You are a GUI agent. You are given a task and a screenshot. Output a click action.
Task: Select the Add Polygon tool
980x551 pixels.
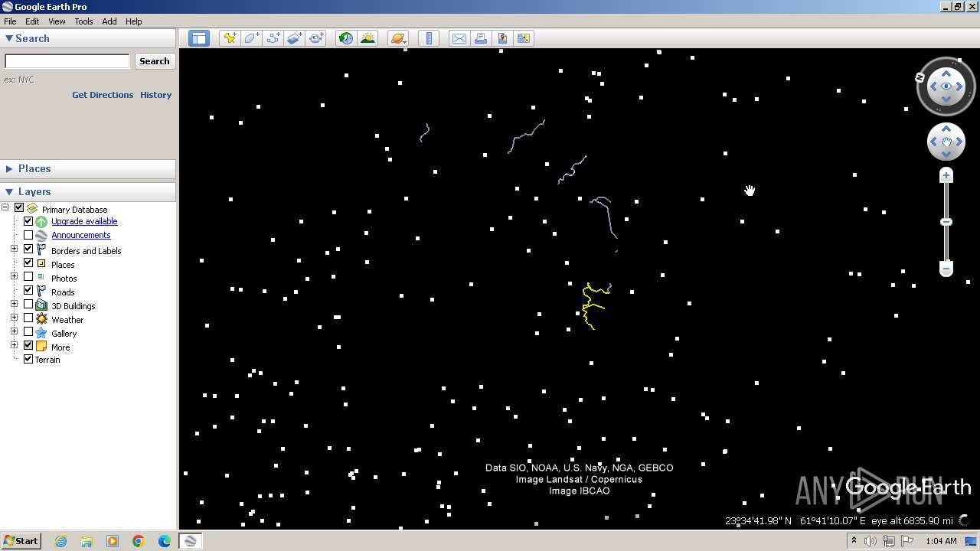point(251,38)
